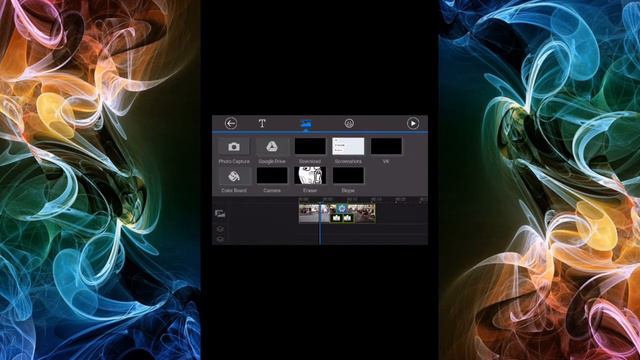
Task: Select the blue gear transition icon on clip
Action: point(342,209)
